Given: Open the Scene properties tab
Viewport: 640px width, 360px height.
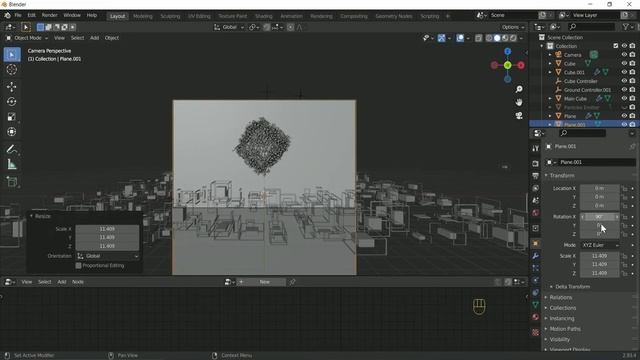Looking at the screenshot, I should 536,200.
